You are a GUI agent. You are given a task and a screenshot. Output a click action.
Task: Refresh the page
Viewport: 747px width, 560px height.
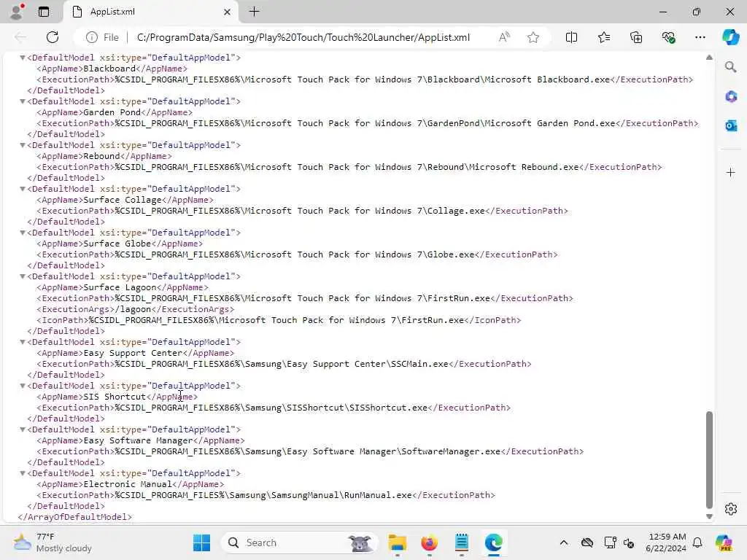(53, 37)
